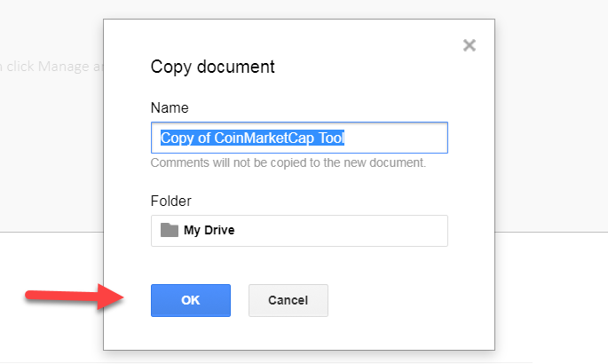This screenshot has height=364, width=608.
Task: Click the comments not copied notice
Action: click(x=288, y=163)
